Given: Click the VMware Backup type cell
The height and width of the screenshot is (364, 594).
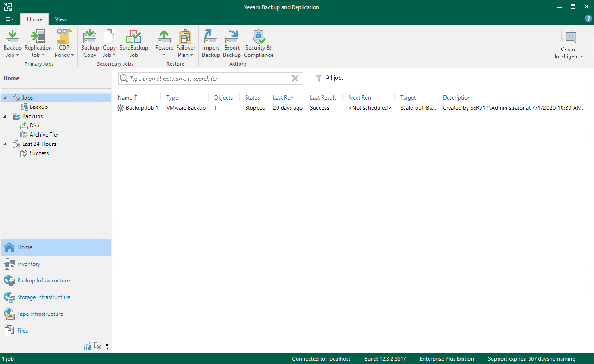Looking at the screenshot, I should pos(186,108).
